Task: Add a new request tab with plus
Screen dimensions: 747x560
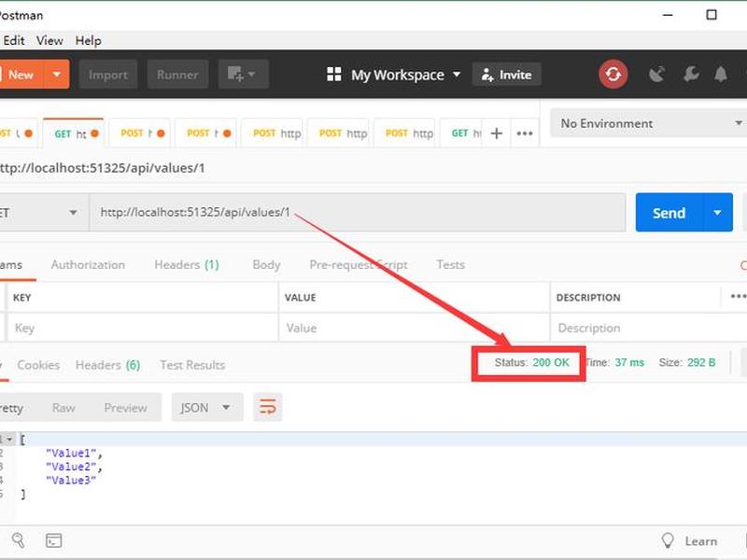Action: pyautogui.click(x=497, y=133)
